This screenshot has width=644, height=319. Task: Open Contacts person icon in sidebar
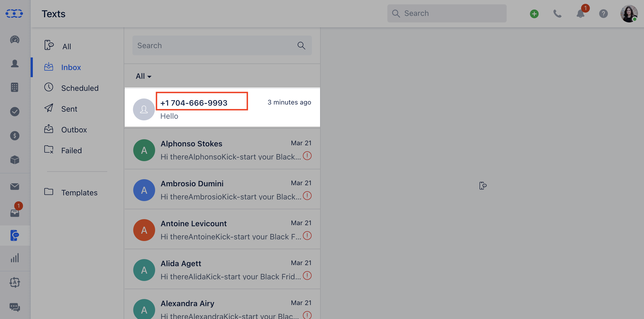[15, 63]
